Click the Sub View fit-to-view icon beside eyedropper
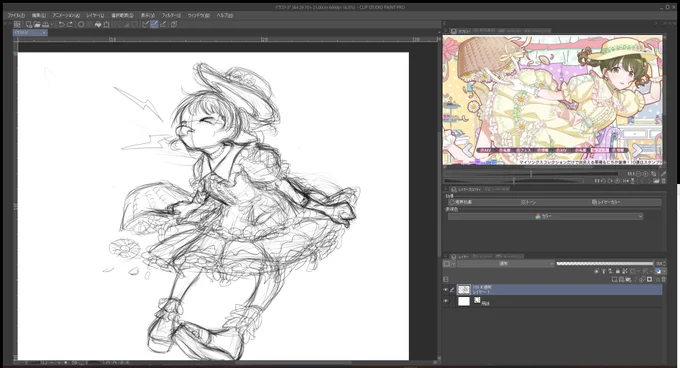The width and height of the screenshot is (680, 368). [654, 174]
